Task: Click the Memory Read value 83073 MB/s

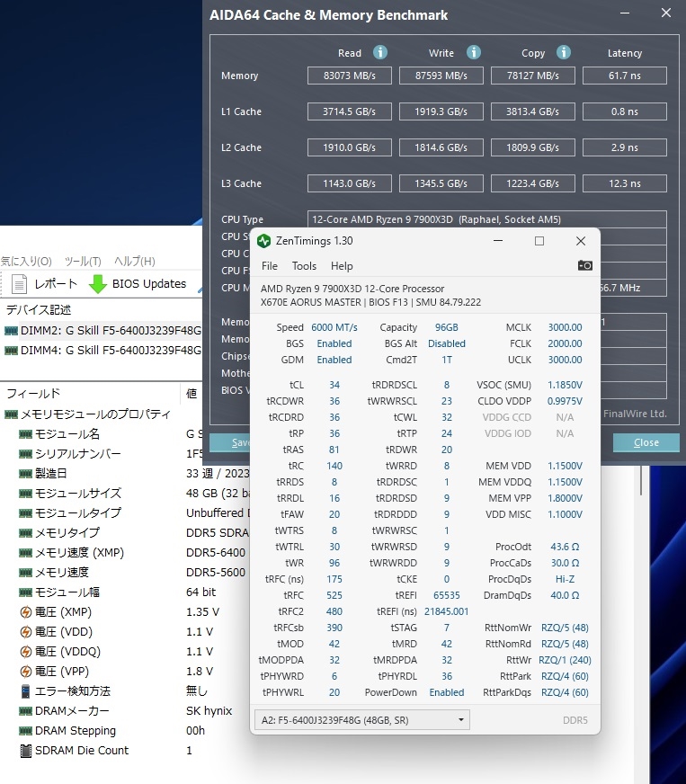Action: pyautogui.click(x=350, y=76)
